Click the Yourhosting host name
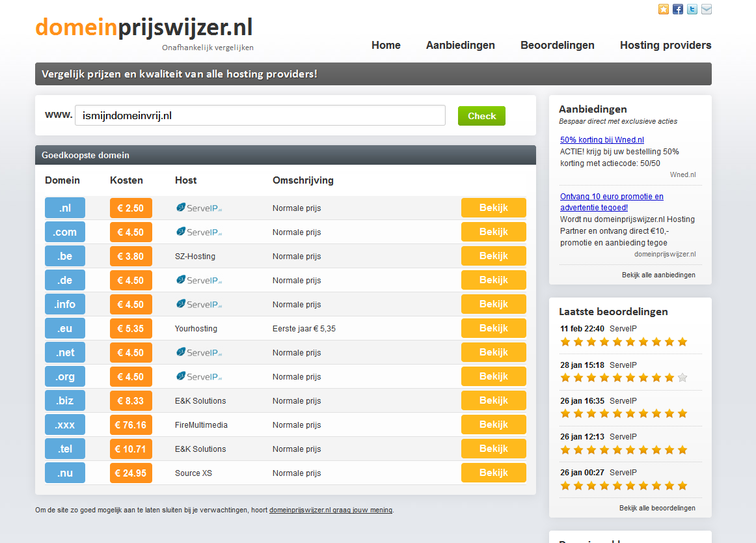Image resolution: width=756 pixels, height=543 pixels. coord(196,329)
